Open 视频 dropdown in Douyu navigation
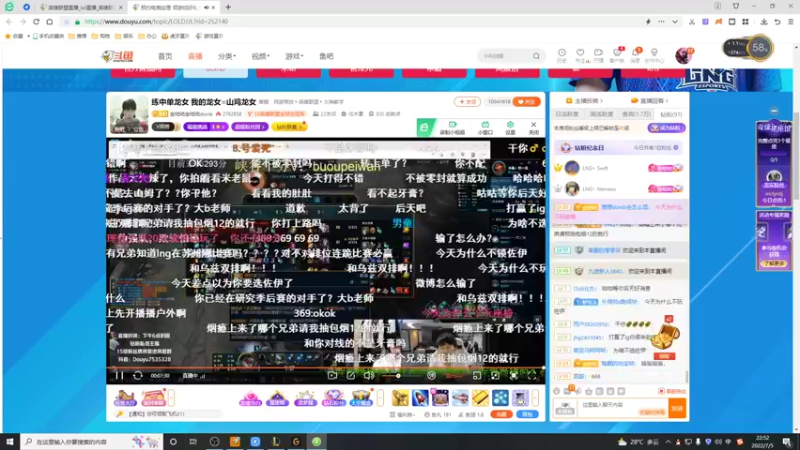 260,56
